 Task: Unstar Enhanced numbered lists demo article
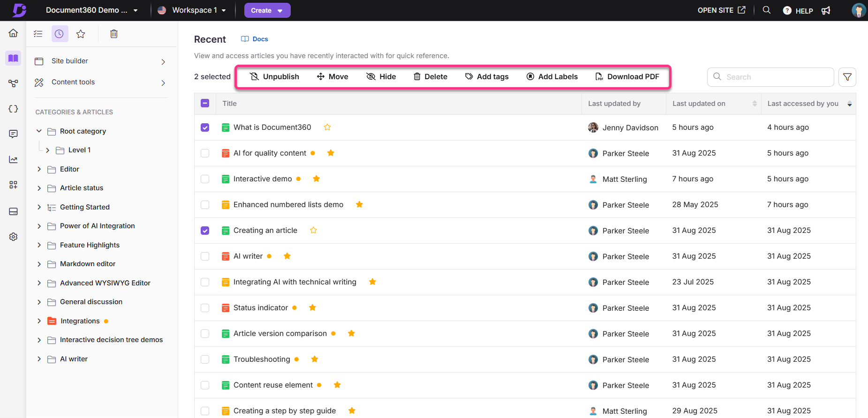(359, 204)
